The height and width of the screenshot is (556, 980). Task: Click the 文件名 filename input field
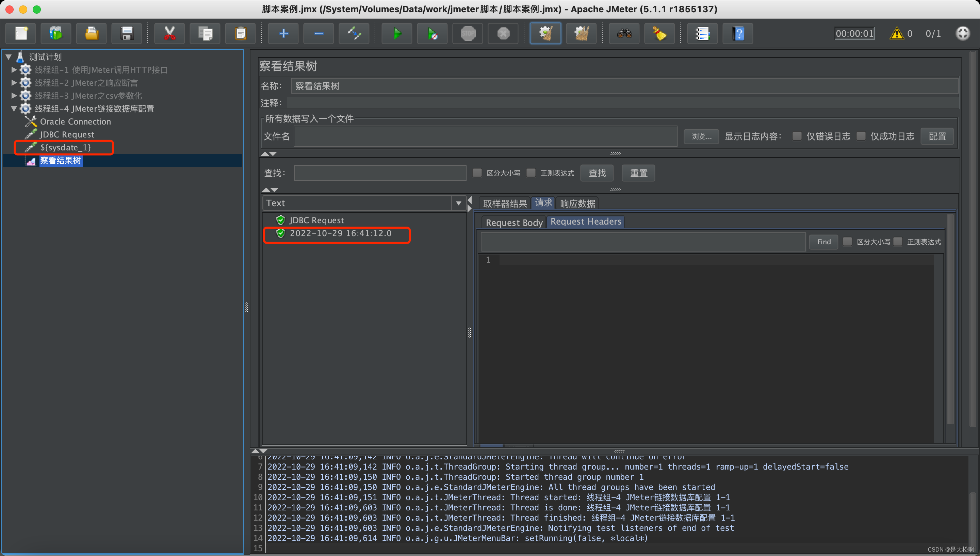485,136
